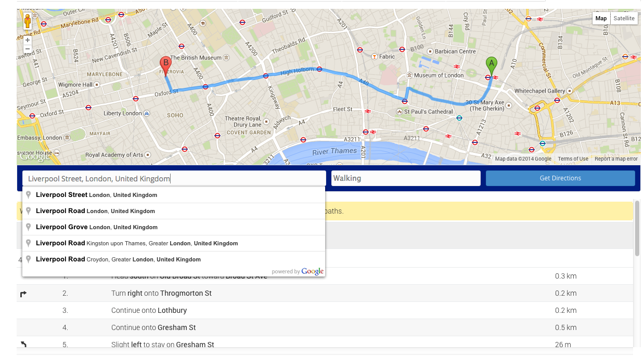Click the River Thames label on map
The width and height of the screenshot is (644, 356).
click(334, 152)
